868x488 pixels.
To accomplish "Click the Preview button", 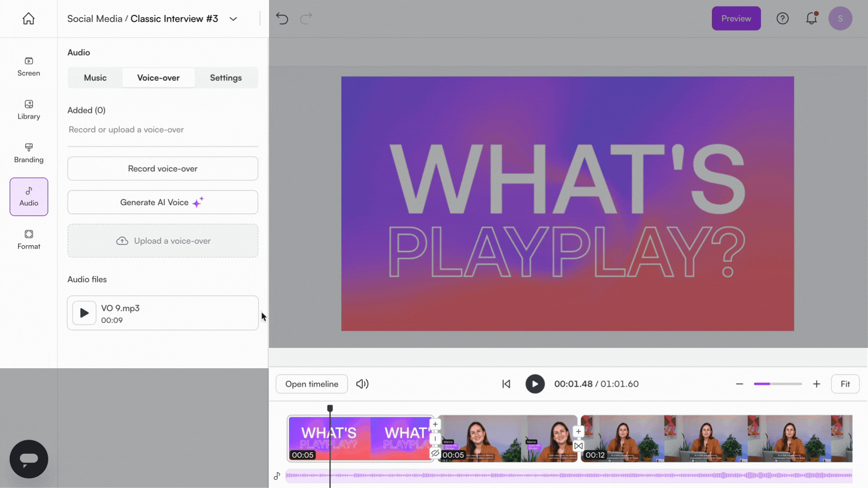I will [x=736, y=19].
